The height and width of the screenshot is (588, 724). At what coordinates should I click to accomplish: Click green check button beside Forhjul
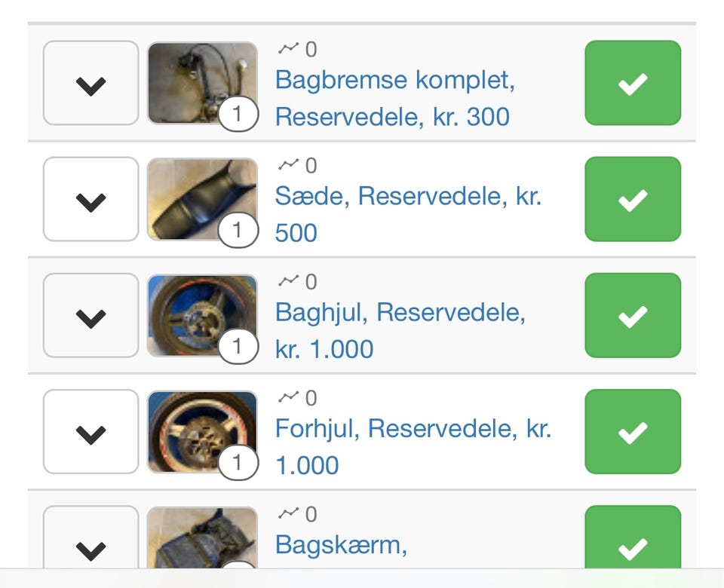(633, 431)
